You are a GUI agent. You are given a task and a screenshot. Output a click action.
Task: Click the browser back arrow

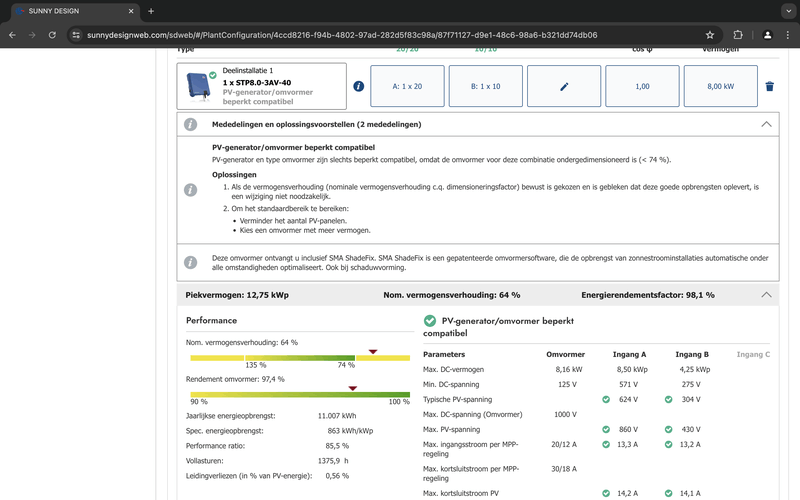point(12,34)
